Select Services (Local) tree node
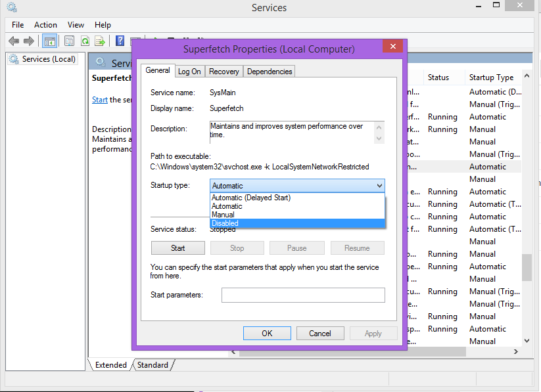The height and width of the screenshot is (392, 541). click(x=43, y=59)
